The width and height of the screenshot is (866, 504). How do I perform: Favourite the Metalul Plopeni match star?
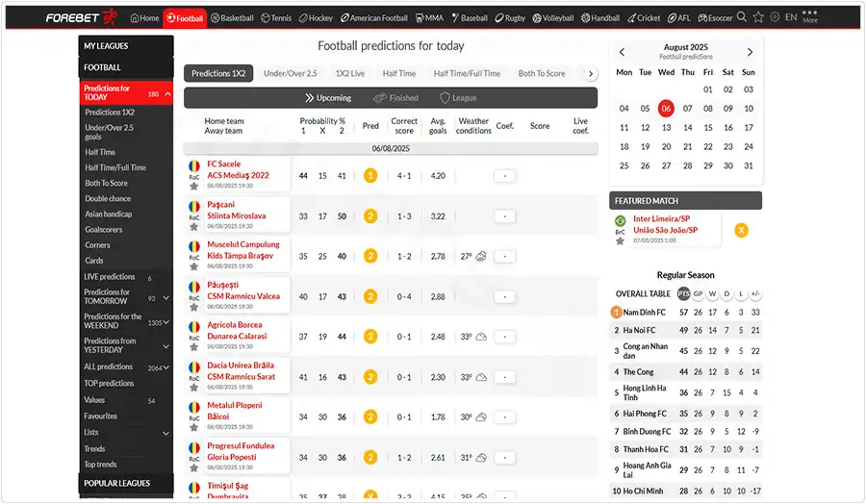[x=193, y=427]
